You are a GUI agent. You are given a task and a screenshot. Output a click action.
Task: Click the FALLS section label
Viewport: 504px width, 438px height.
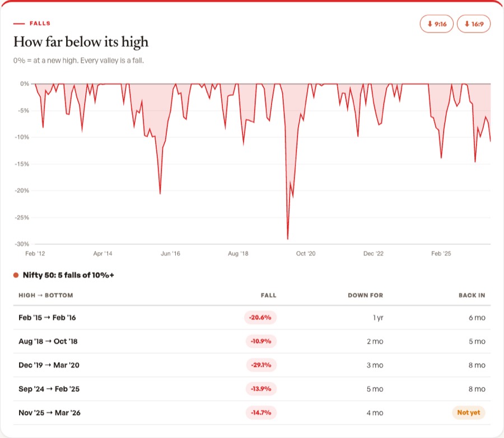tap(40, 24)
